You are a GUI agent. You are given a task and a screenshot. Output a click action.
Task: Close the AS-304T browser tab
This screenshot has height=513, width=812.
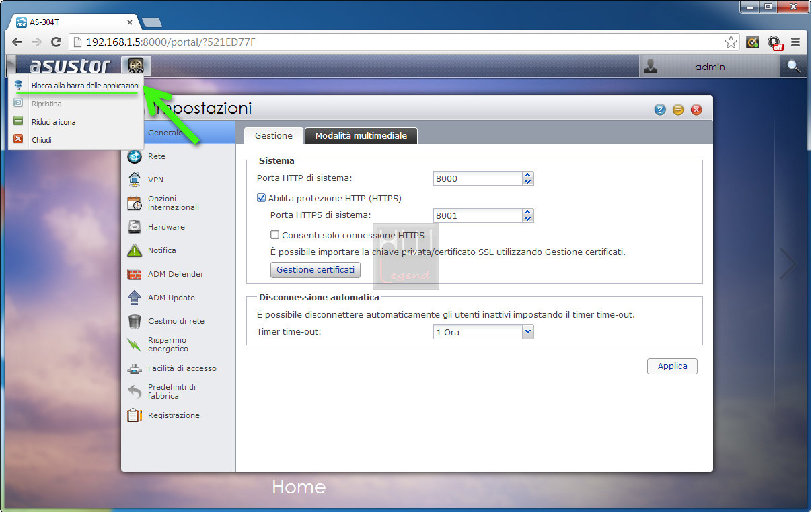coord(130,22)
